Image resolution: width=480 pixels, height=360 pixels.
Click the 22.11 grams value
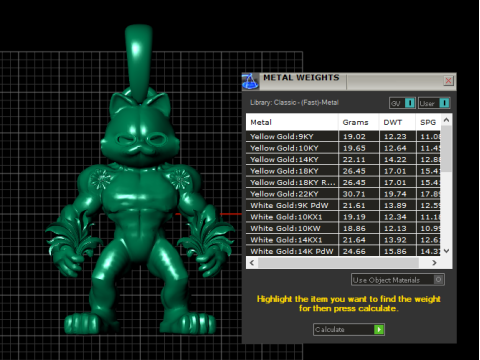(x=354, y=160)
